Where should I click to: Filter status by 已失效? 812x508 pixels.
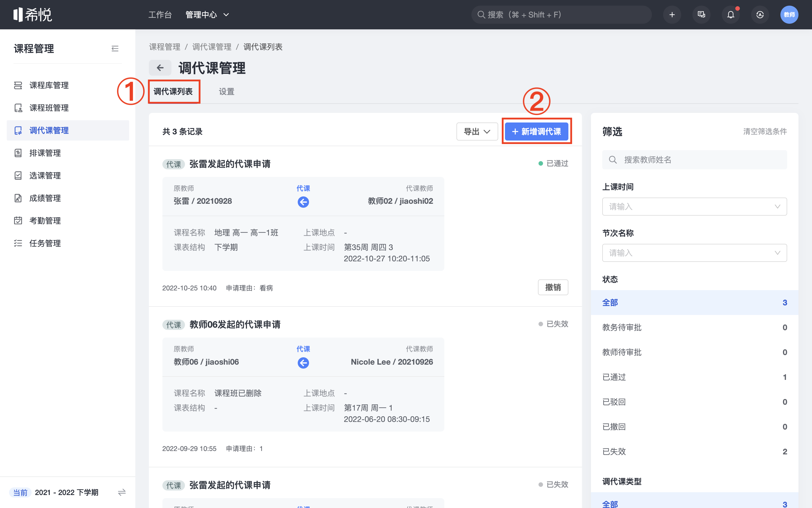(694, 452)
